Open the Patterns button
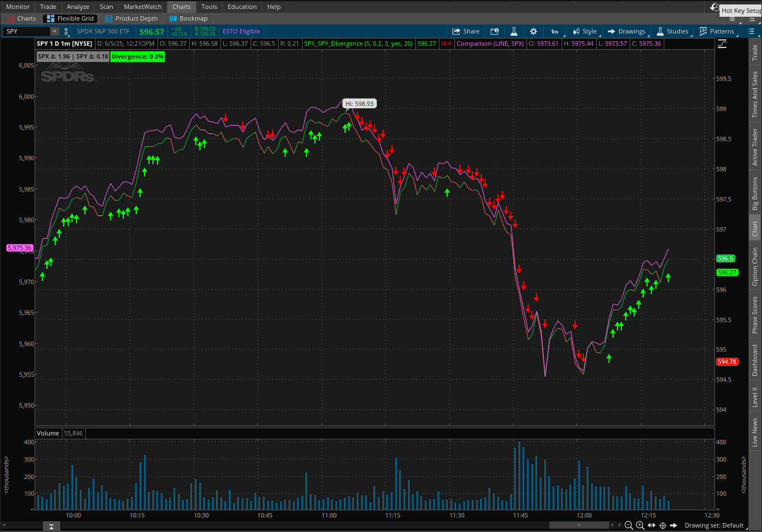This screenshot has width=762, height=532. click(x=717, y=31)
